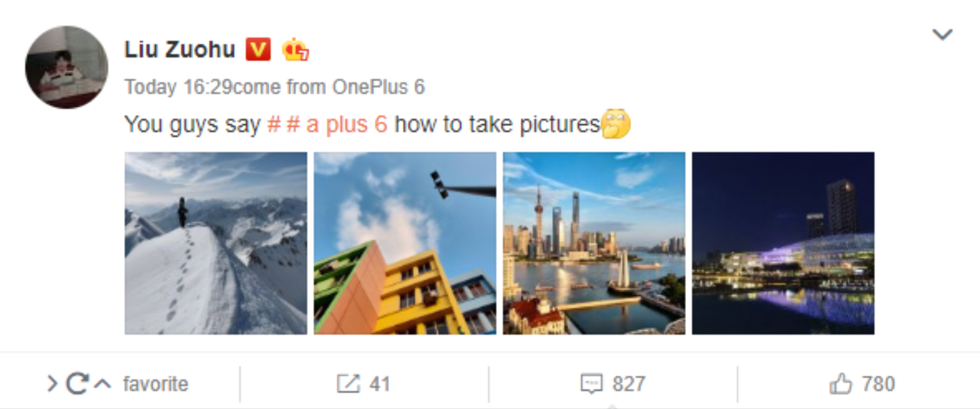The image size is (980, 409).
Task: Open the night purple lights photo
Action: pos(783,243)
